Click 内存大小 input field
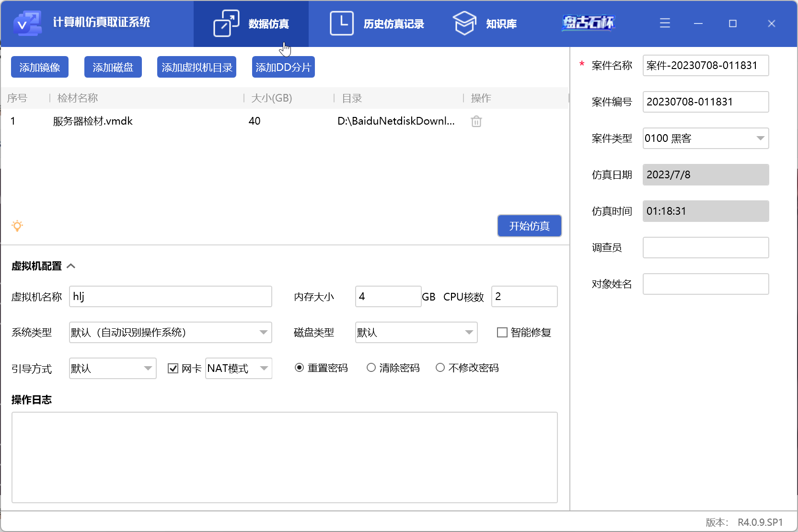798x532 pixels. pos(388,296)
